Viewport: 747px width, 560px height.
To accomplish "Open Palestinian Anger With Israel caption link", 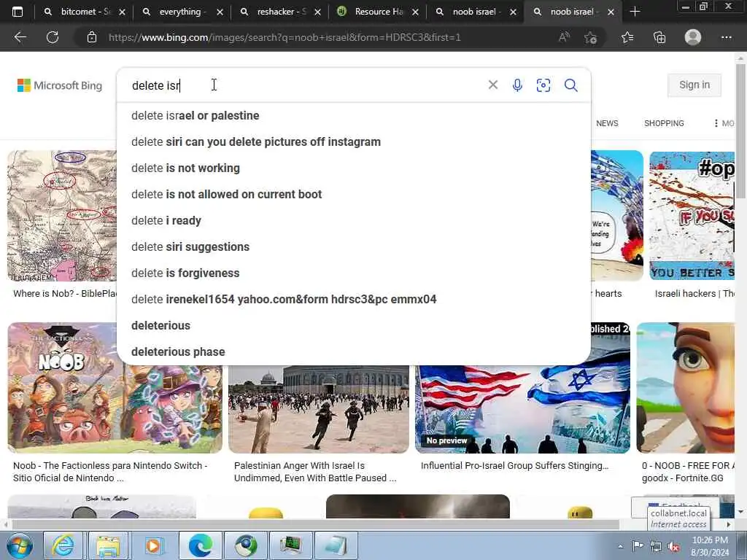I will [315, 472].
